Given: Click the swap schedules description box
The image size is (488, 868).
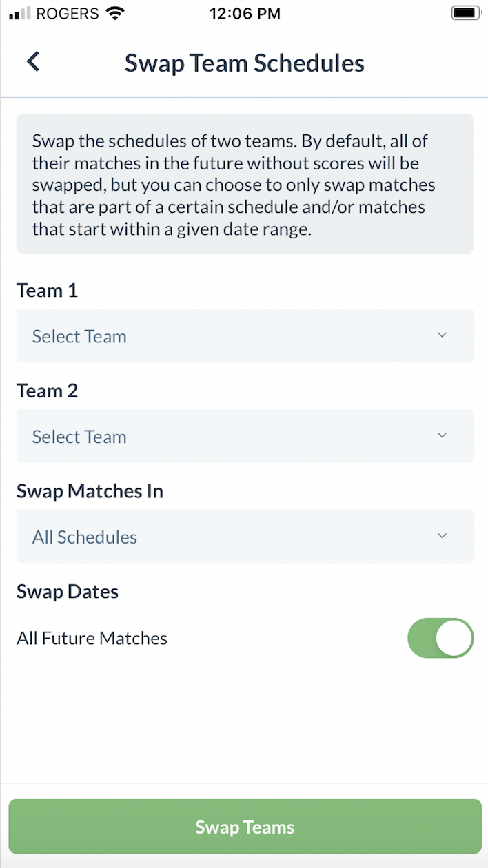Looking at the screenshot, I should click(x=245, y=185).
